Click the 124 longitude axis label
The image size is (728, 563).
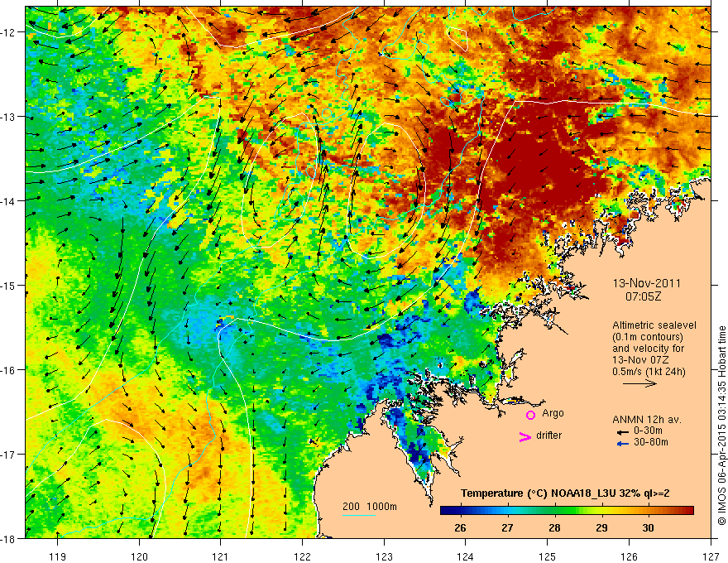466,556
